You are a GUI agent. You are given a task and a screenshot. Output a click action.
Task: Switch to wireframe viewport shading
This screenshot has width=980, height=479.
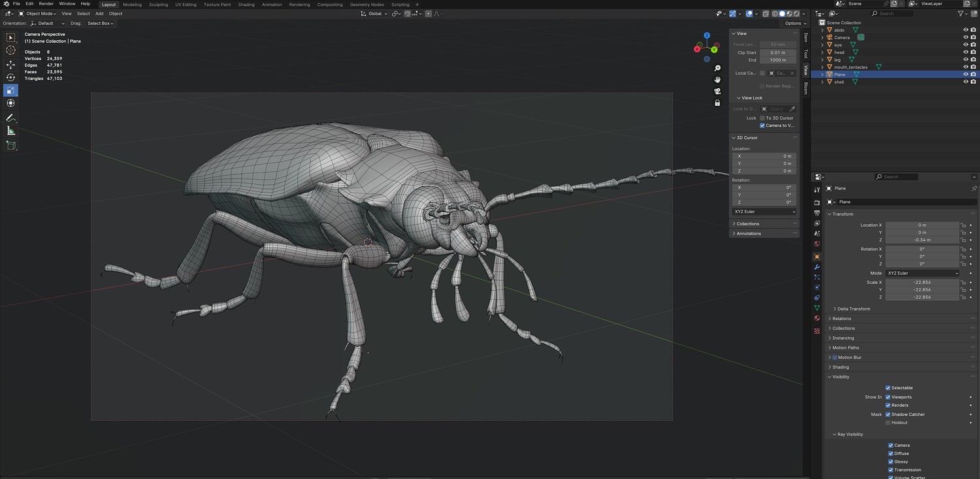click(x=775, y=14)
